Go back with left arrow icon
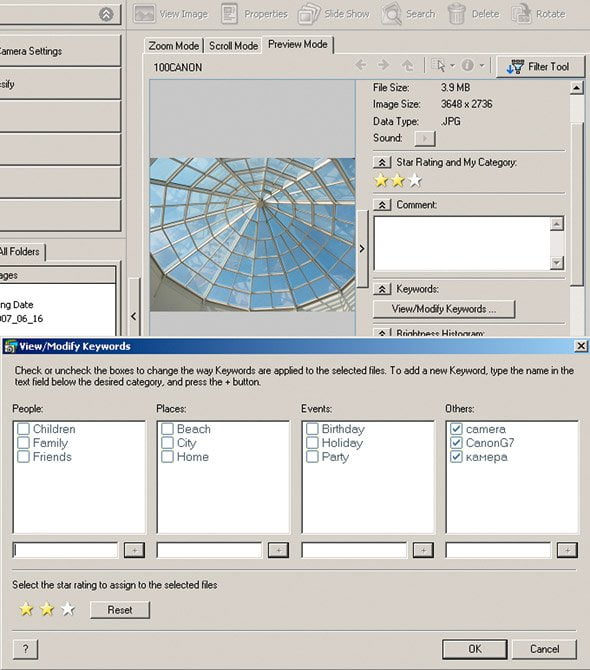This screenshot has width=590, height=670. [x=361, y=65]
